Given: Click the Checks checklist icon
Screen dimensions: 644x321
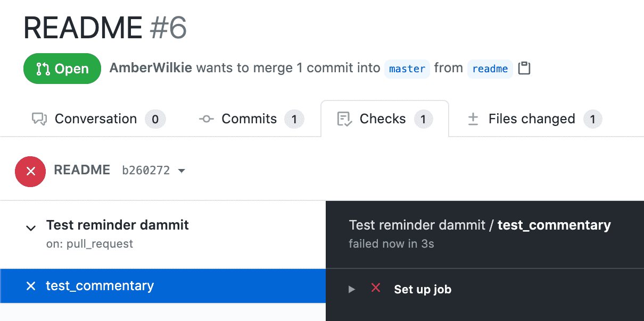Looking at the screenshot, I should point(344,119).
